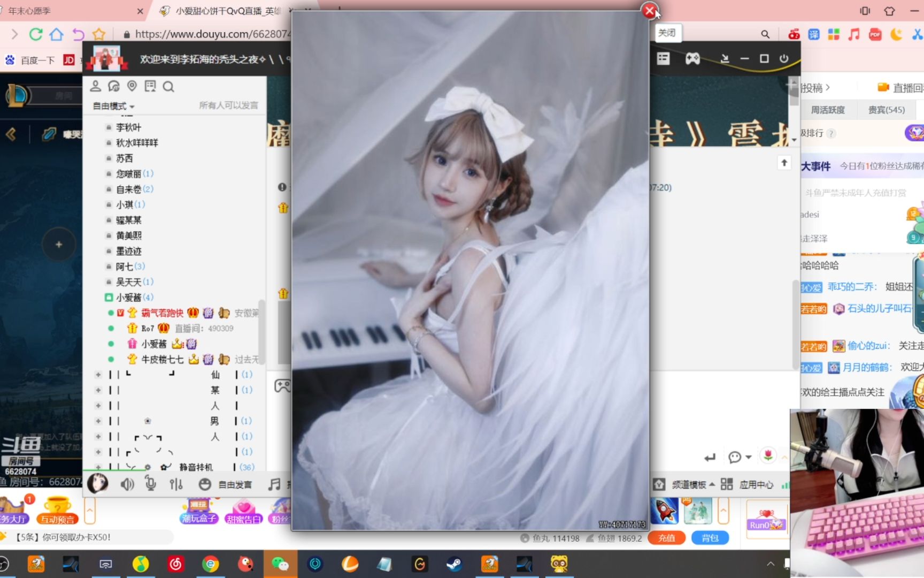Bookmark page with the star icon
This screenshot has height=578, width=924.
pyautogui.click(x=99, y=34)
